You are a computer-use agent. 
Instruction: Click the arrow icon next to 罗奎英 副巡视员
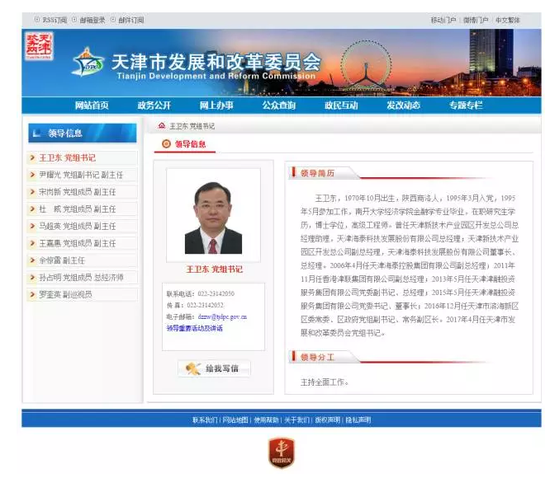[x=32, y=294]
